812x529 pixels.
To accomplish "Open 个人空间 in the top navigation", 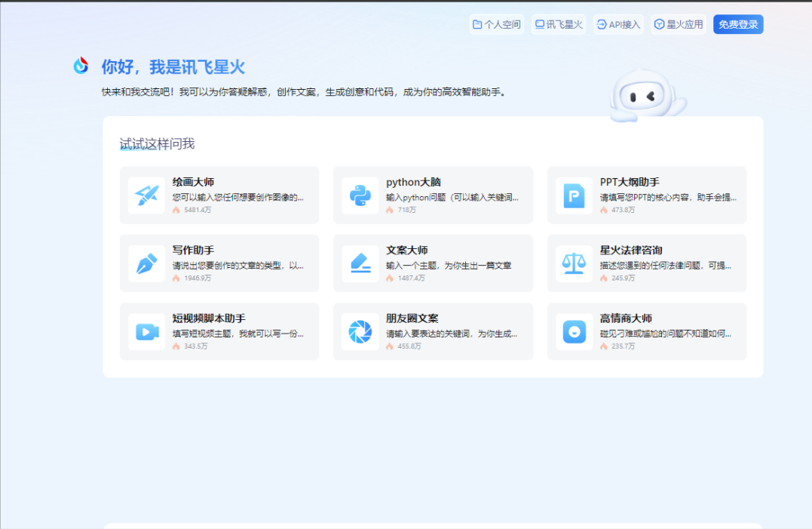I will pyautogui.click(x=496, y=24).
